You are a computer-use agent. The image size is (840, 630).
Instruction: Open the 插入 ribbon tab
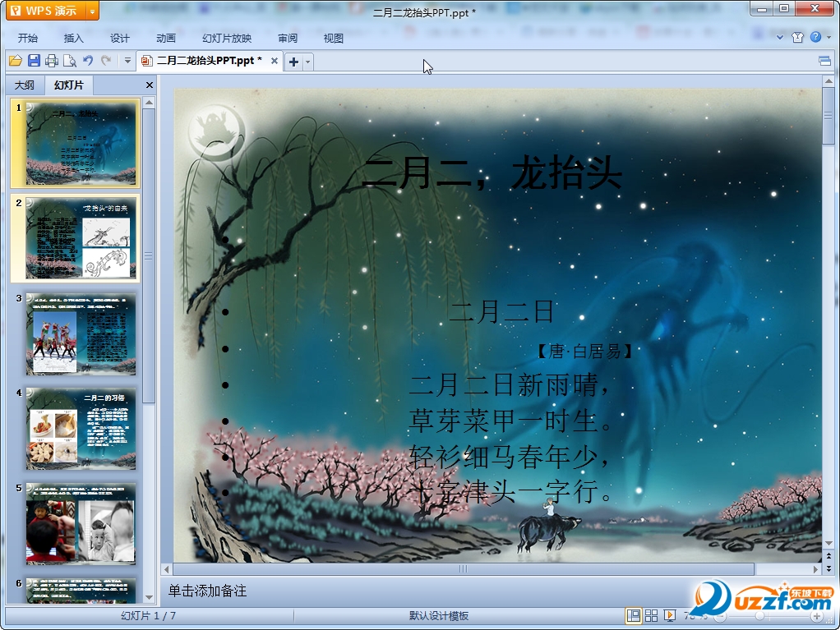[73, 38]
